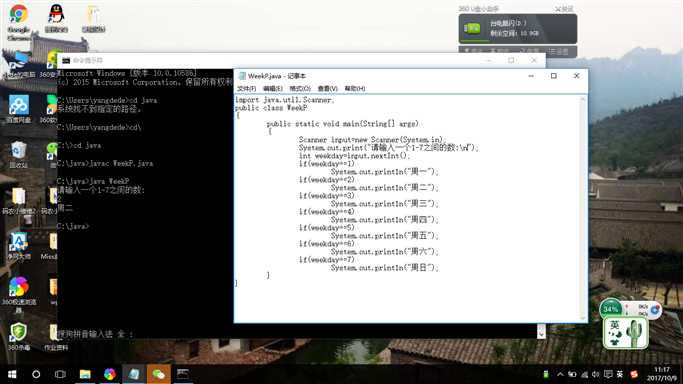Screen dimensions: 683x384
Task: Toggle the 英 mode on cactus IME widget
Action: pos(615,326)
